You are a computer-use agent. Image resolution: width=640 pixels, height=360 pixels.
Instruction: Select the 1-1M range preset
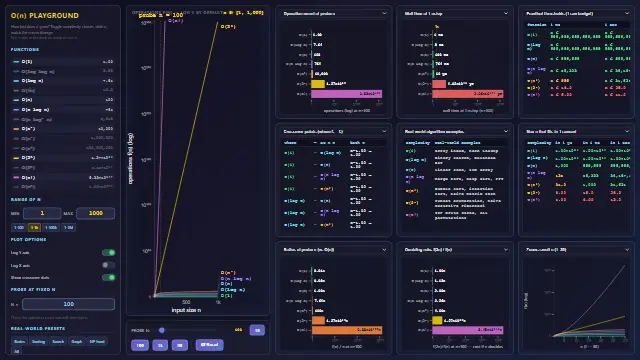(69, 228)
